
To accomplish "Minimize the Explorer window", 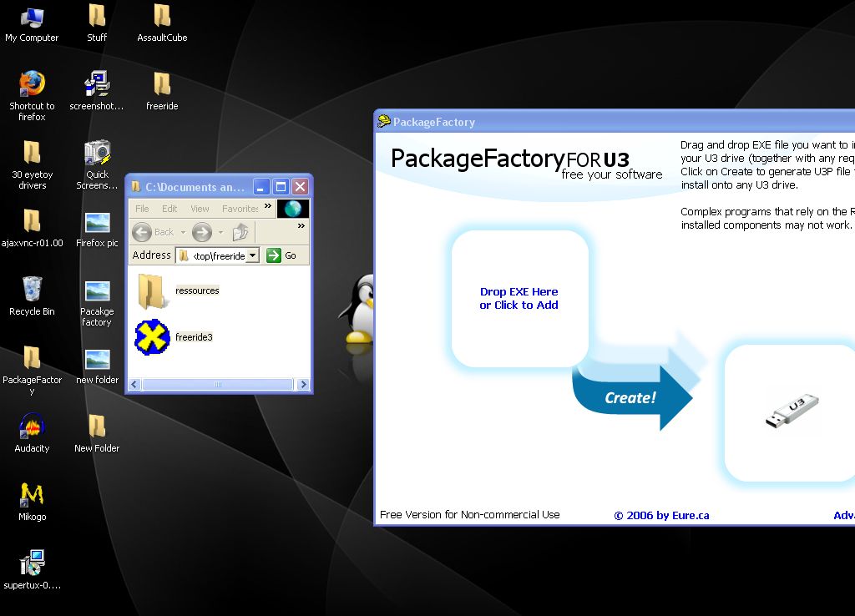I will [261, 187].
